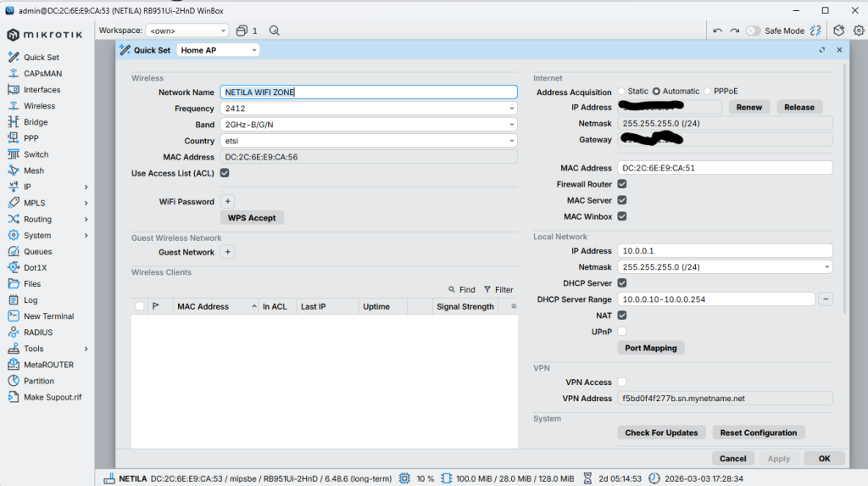Toggle the NAT checkbox
The image size is (868, 486).
622,316
